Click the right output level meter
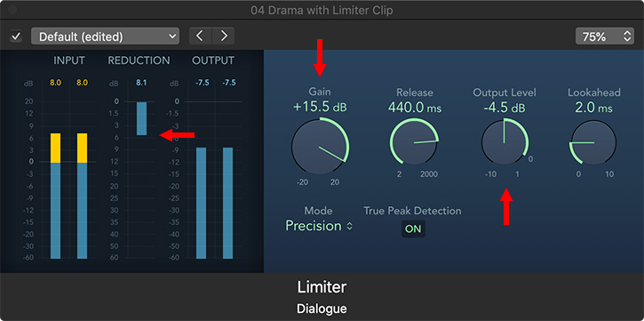The height and width of the screenshot is (321, 644). [x=228, y=203]
